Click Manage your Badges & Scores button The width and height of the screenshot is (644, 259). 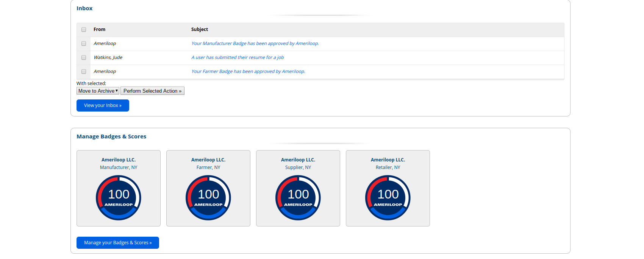[118, 243]
